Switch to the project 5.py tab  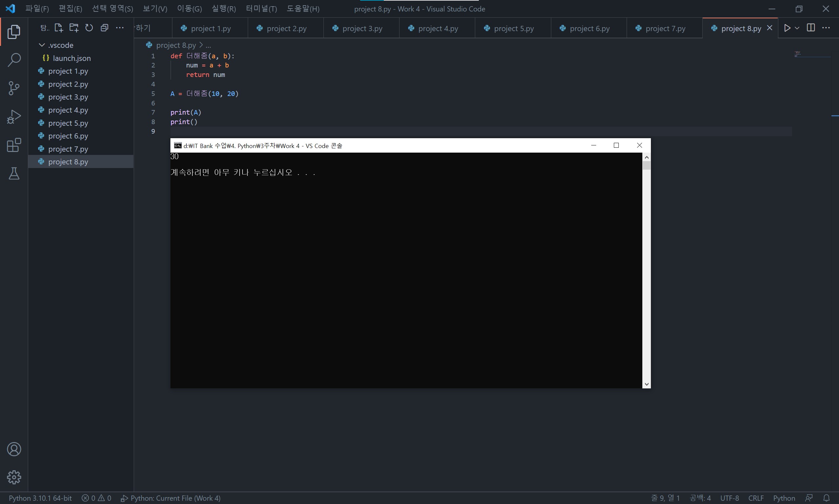pos(513,28)
